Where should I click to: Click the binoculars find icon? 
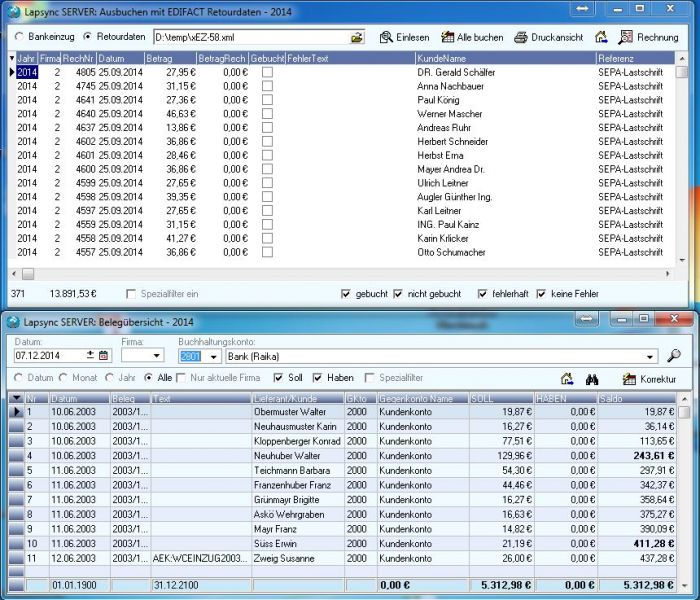(x=592, y=379)
